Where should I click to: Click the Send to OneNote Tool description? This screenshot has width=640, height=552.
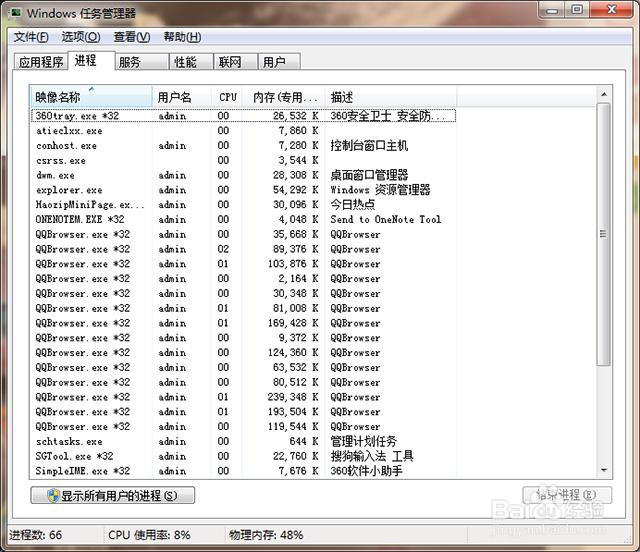(386, 219)
